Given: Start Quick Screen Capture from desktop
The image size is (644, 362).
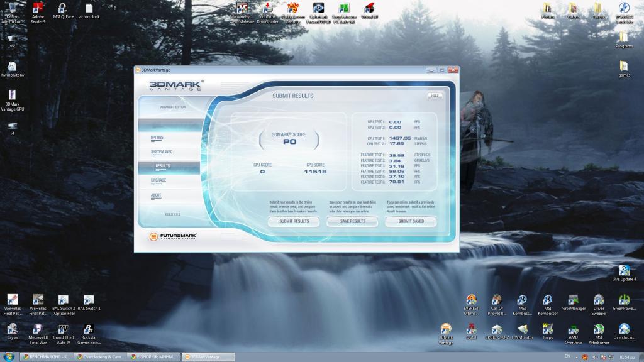Looking at the screenshot, I should coord(293,13).
